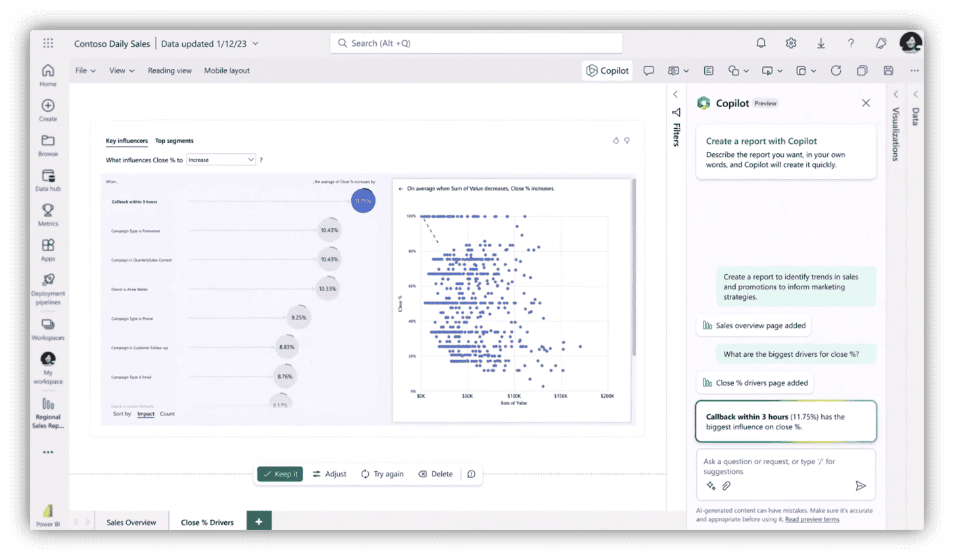Sort influencers by Impact
The width and height of the screenshot is (954, 560).
146,413
